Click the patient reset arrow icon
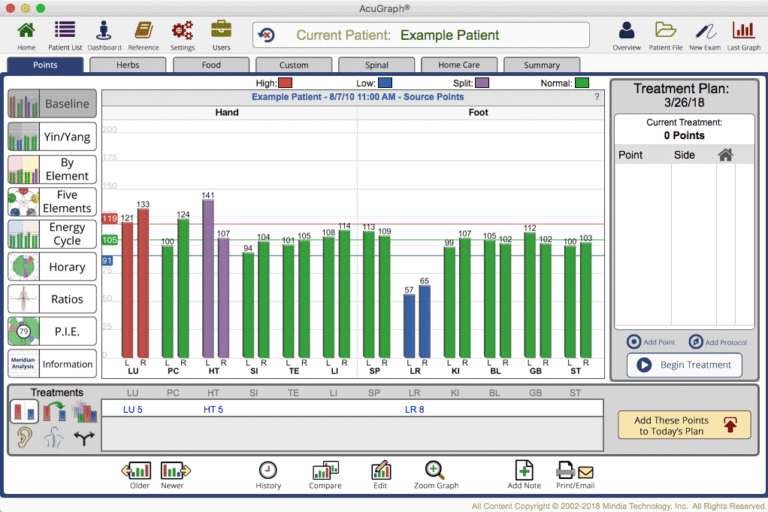The width and height of the screenshot is (768, 512). [267, 35]
